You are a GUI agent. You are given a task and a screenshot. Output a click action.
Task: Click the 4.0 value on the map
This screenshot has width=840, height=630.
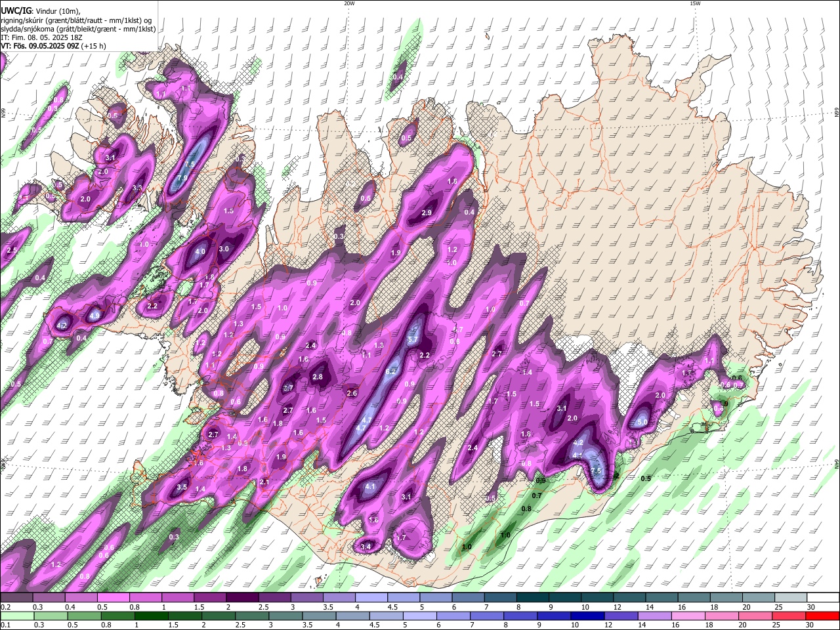point(201,251)
